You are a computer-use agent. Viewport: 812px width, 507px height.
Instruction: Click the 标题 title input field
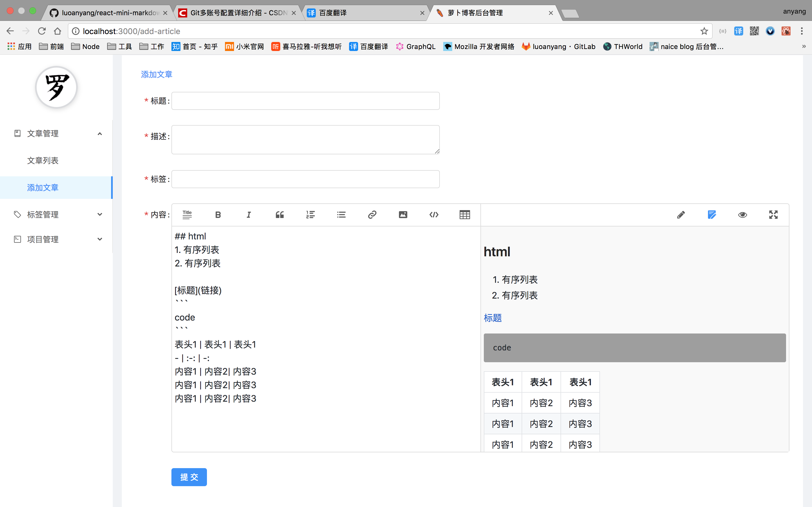pos(305,101)
